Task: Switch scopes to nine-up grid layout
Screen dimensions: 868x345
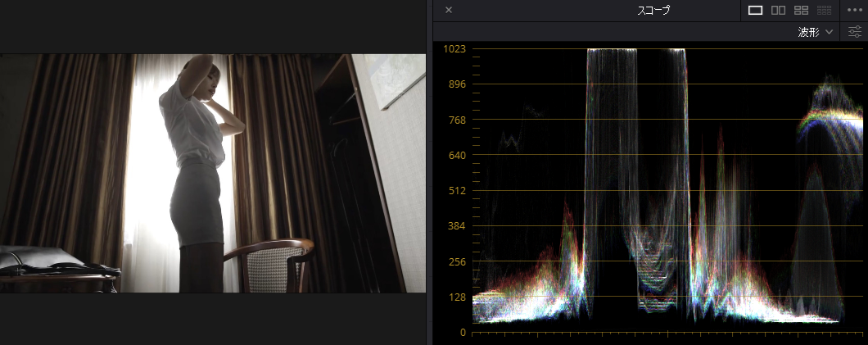Action: click(x=825, y=10)
